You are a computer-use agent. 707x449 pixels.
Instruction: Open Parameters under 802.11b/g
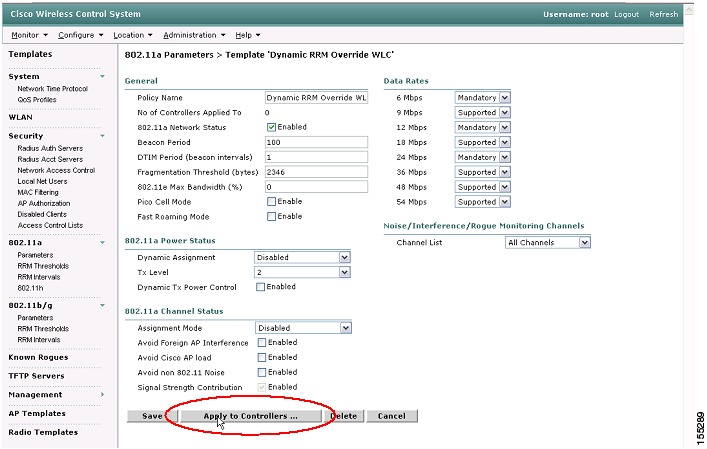[x=35, y=318]
